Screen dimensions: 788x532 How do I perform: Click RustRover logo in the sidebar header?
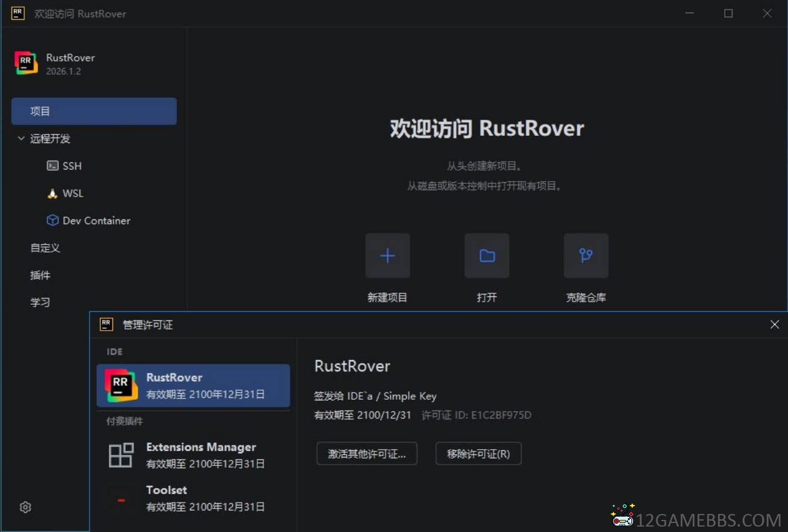26,63
